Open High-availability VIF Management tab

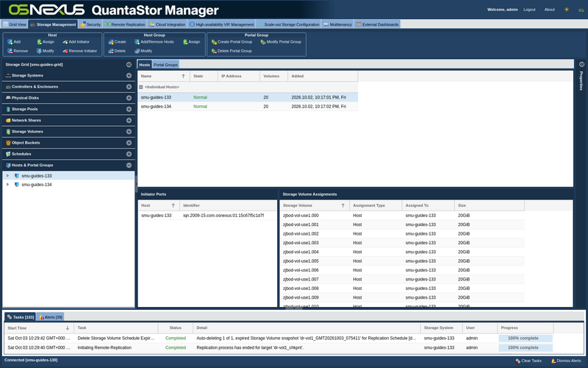[222, 24]
